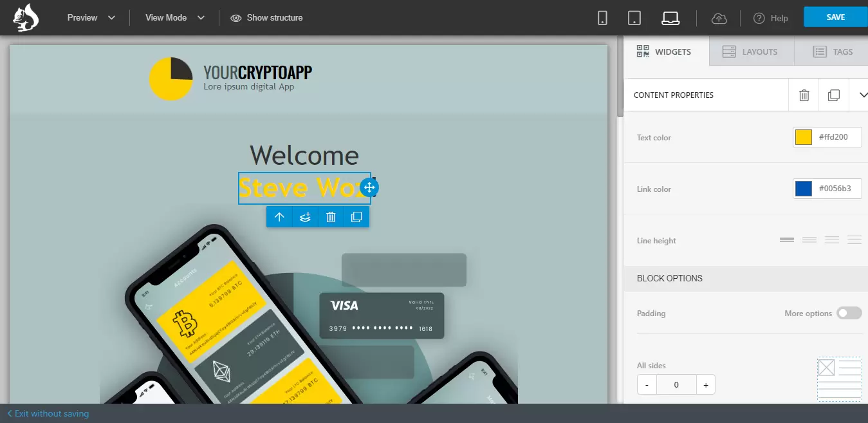Viewport: 868px width, 423px height.
Task: Switch to mobile phone preview icon
Action: (602, 18)
